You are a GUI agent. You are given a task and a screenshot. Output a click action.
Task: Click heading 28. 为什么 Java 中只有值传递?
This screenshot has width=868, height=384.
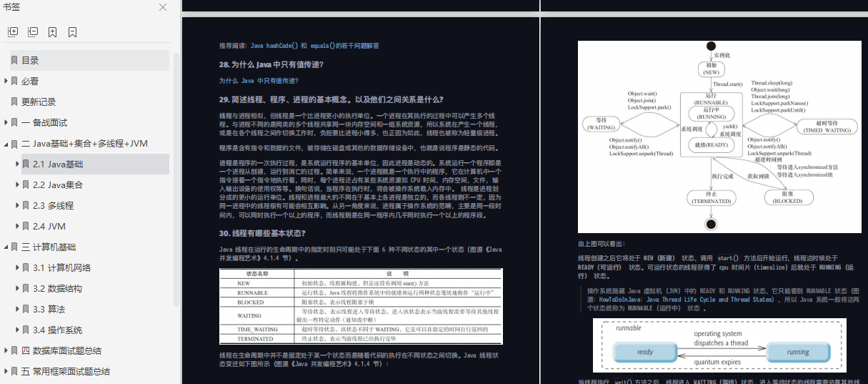pos(271,64)
